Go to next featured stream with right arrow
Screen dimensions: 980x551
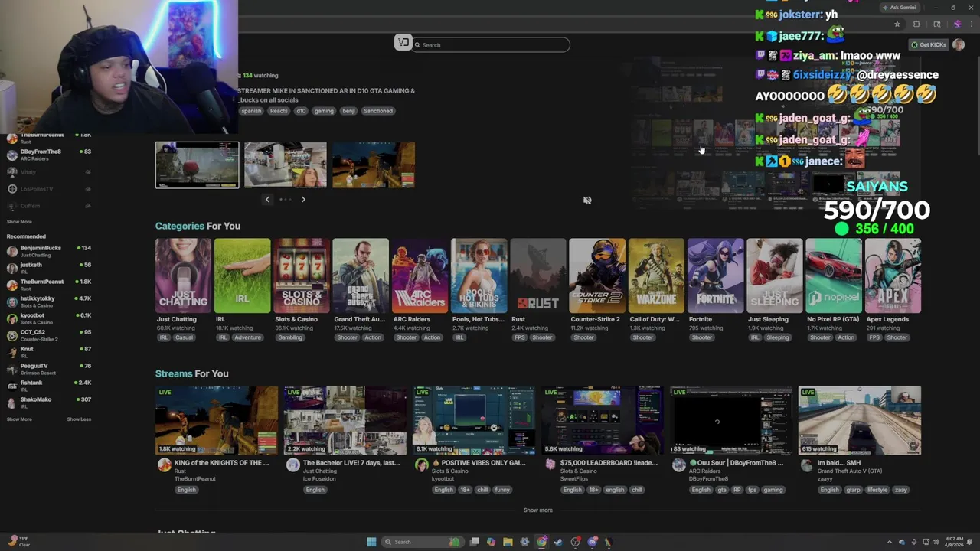pyautogui.click(x=303, y=199)
